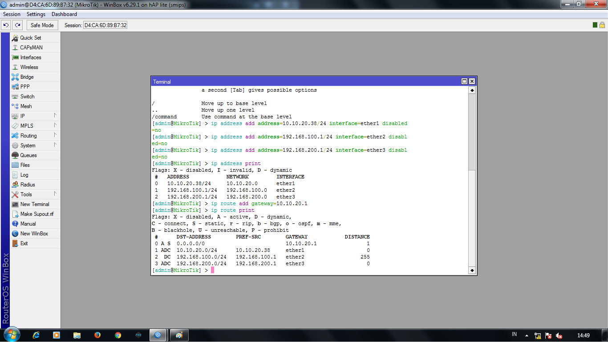Open Quick Set from the sidebar
Screen dimensions: 608x364
tap(35, 38)
